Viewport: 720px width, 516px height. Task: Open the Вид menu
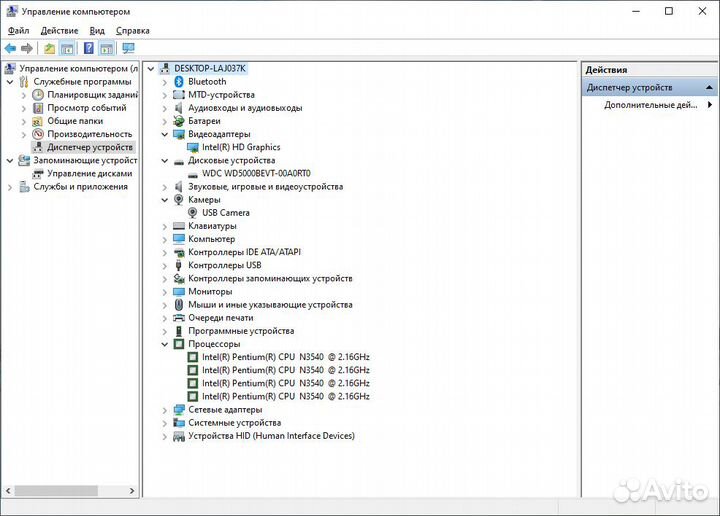tap(97, 31)
